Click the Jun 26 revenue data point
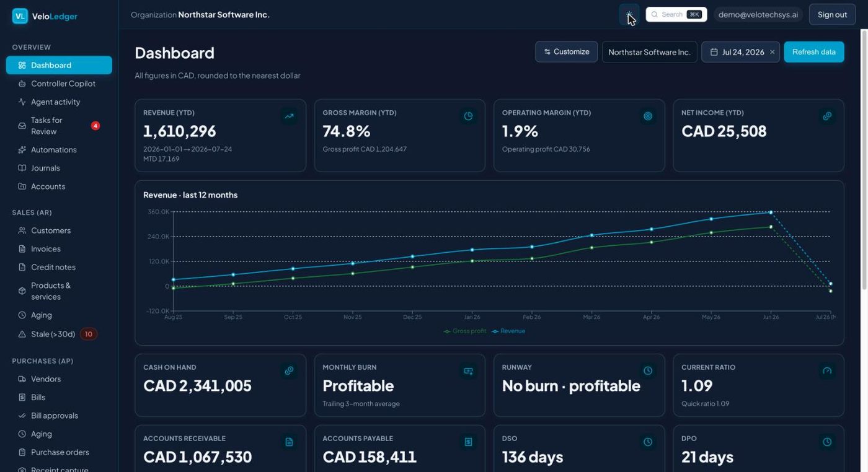868x472 pixels. (x=771, y=212)
